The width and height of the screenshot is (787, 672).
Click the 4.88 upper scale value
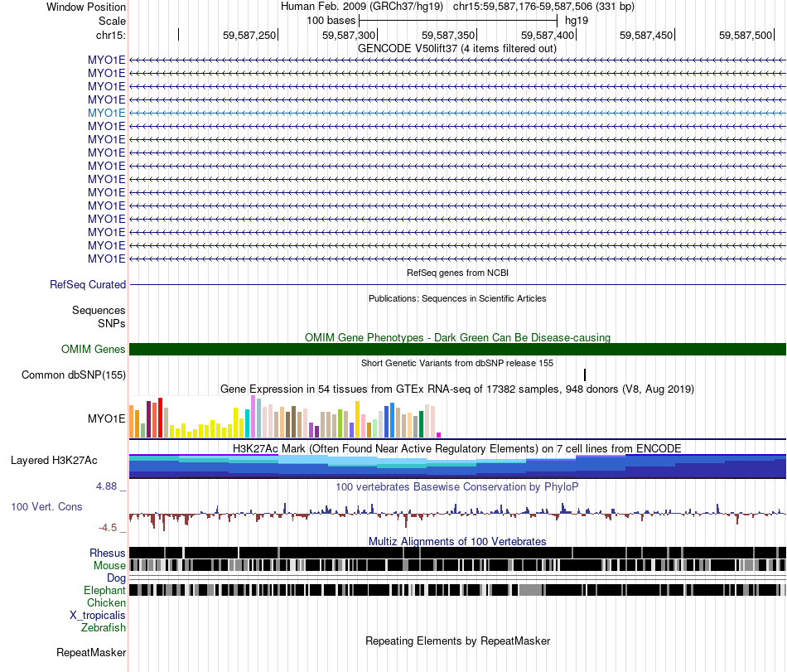(x=106, y=486)
